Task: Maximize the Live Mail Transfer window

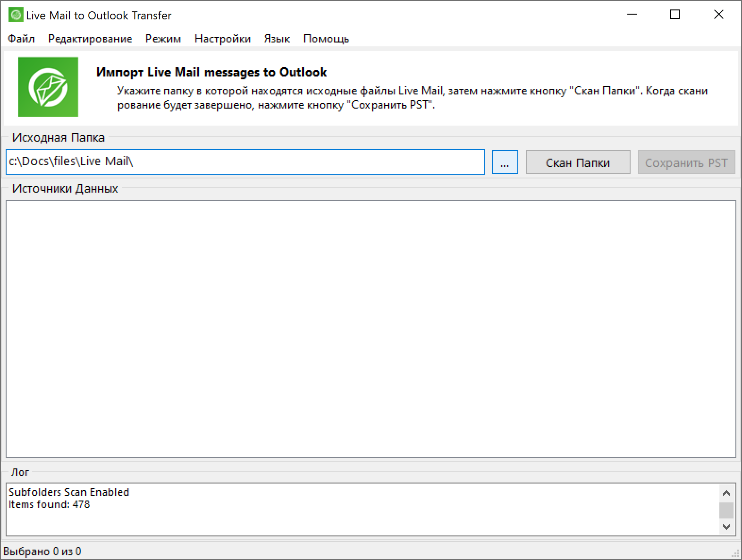Action: click(675, 15)
